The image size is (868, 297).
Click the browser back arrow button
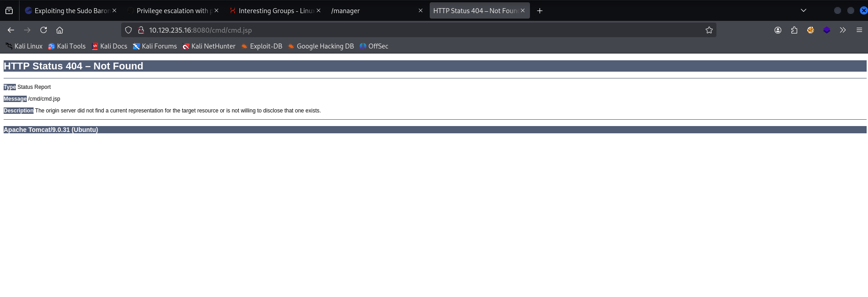click(x=11, y=30)
